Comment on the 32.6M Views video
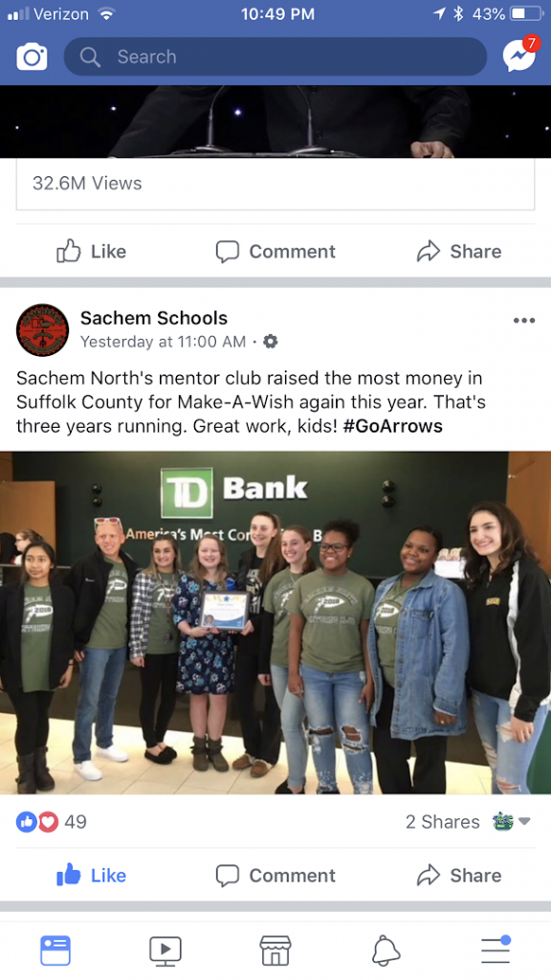 [x=275, y=252]
